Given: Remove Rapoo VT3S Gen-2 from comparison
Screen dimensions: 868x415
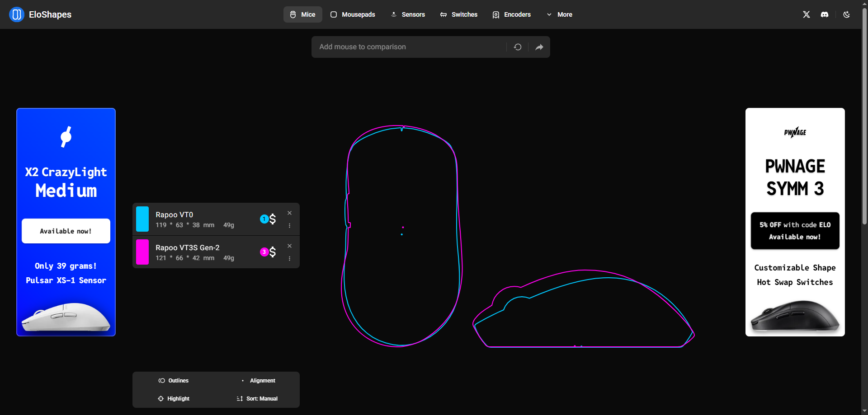Looking at the screenshot, I should [x=290, y=246].
